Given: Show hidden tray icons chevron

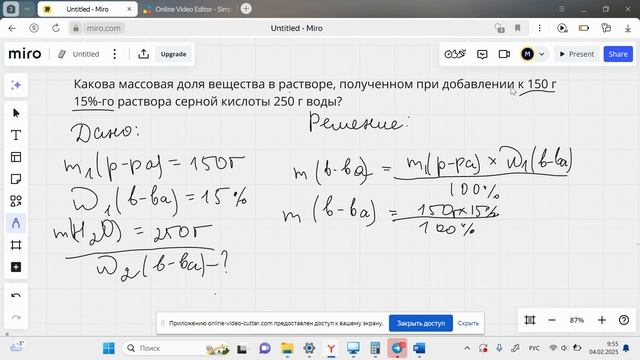Looking at the screenshot, I should pyautogui.click(x=467, y=348).
